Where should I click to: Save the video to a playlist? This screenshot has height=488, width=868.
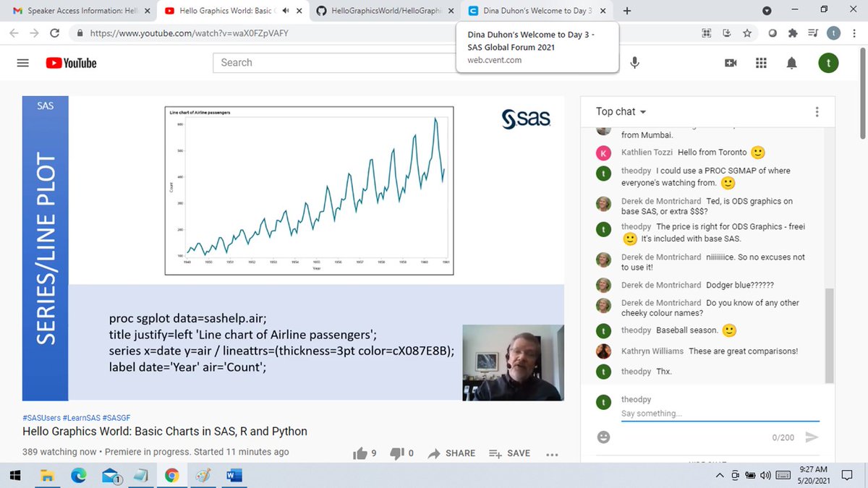coord(509,453)
